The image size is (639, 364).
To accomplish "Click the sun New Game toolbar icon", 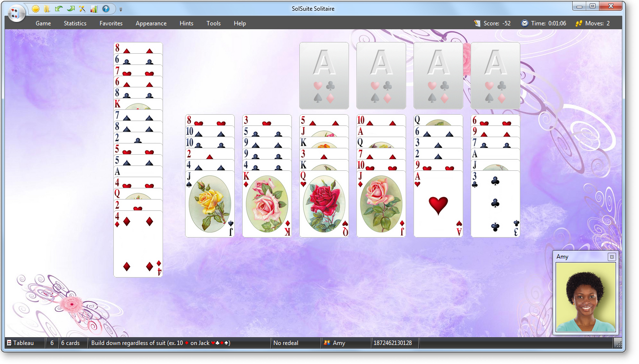I will [x=36, y=9].
